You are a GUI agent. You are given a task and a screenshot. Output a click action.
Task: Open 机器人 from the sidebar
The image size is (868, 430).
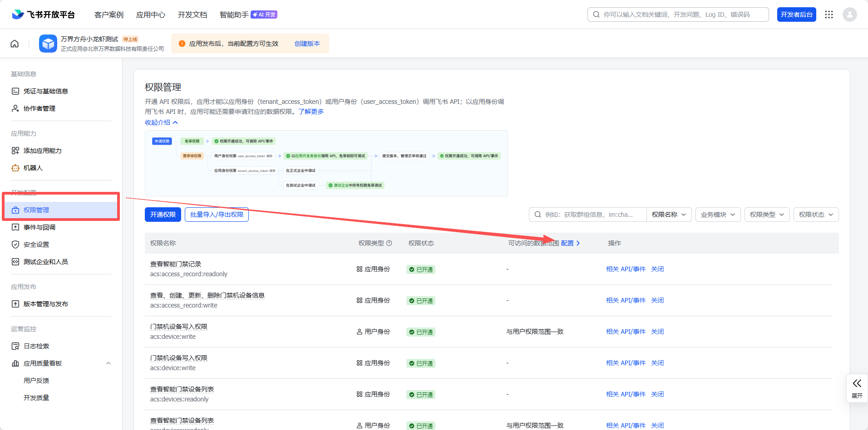(33, 168)
